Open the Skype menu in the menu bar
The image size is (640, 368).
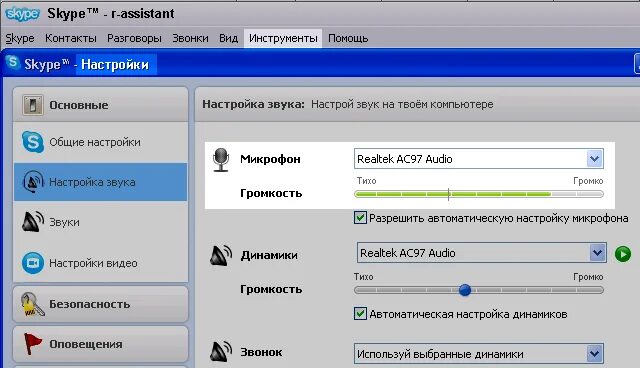pos(20,38)
